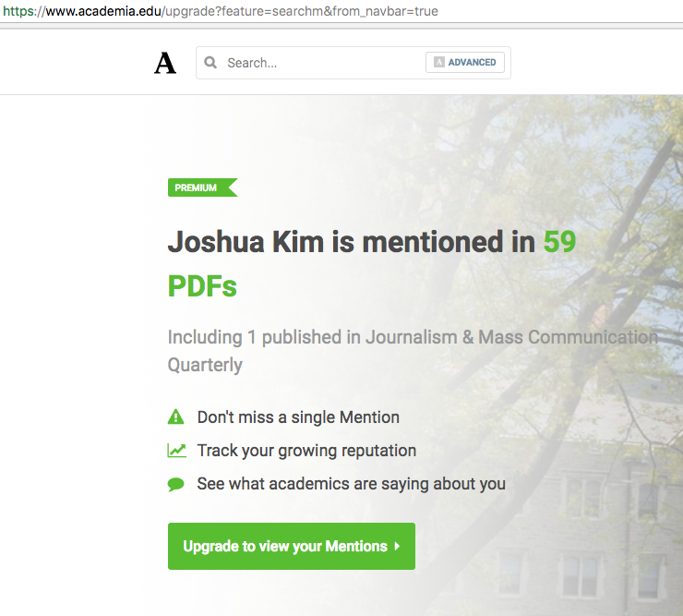Click the arrow on the Upgrade button
Image resolution: width=683 pixels, height=616 pixels.
click(x=397, y=546)
